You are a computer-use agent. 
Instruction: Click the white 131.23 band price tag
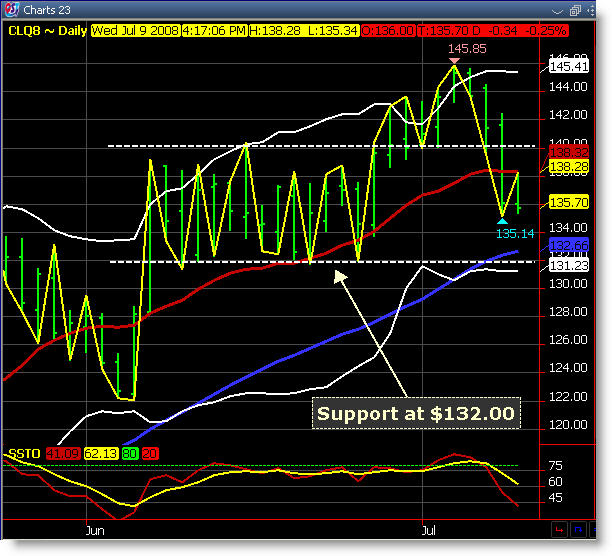[569, 266]
